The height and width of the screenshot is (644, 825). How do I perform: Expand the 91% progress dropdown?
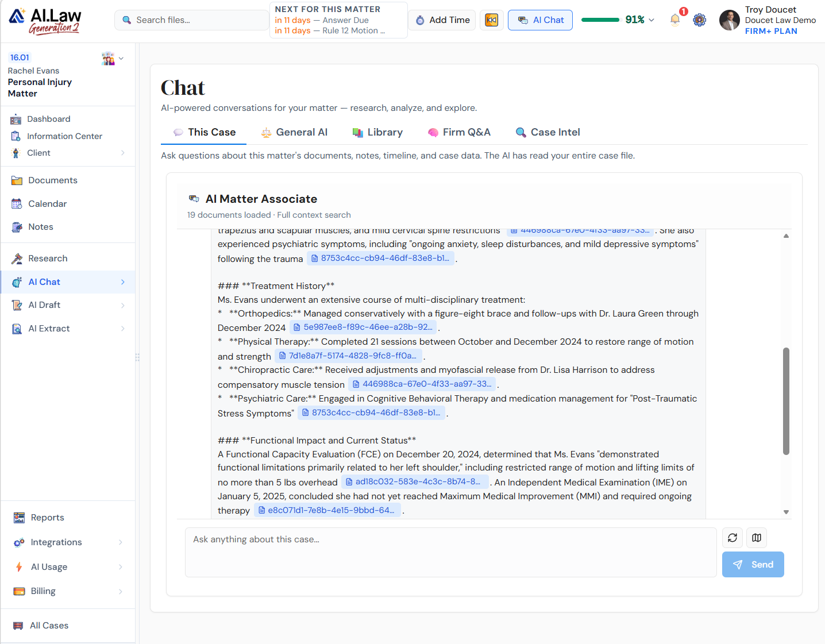point(651,20)
